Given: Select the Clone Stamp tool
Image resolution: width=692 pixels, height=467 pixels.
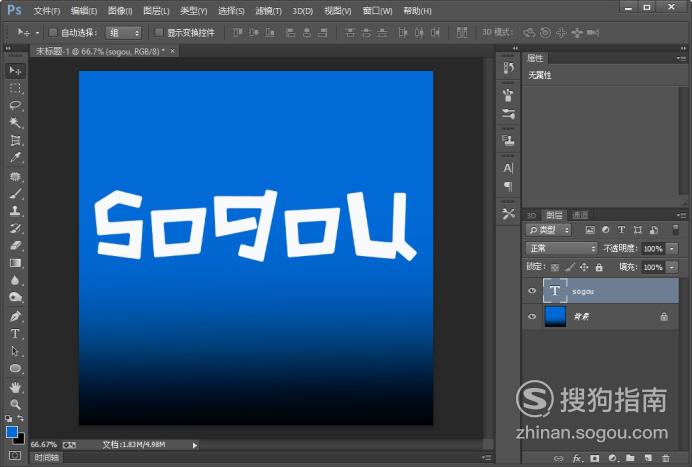Looking at the screenshot, I should click(15, 211).
